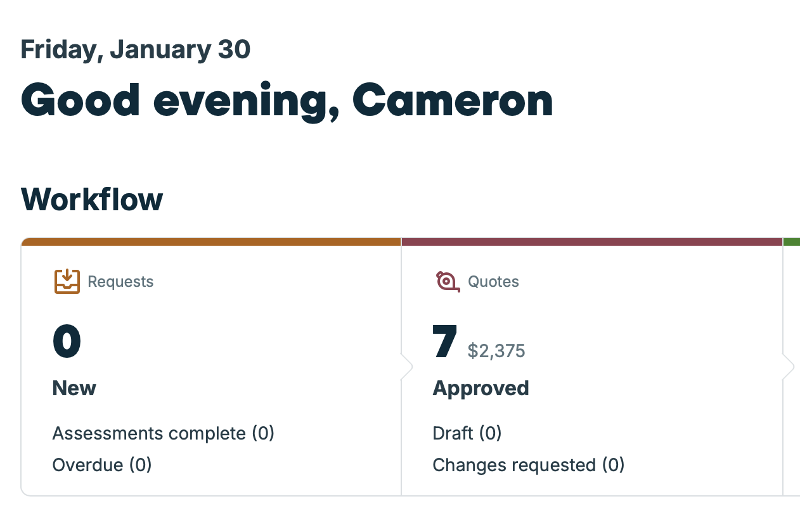Click the Requests inbox tray icon
This screenshot has width=800, height=532.
67,281
